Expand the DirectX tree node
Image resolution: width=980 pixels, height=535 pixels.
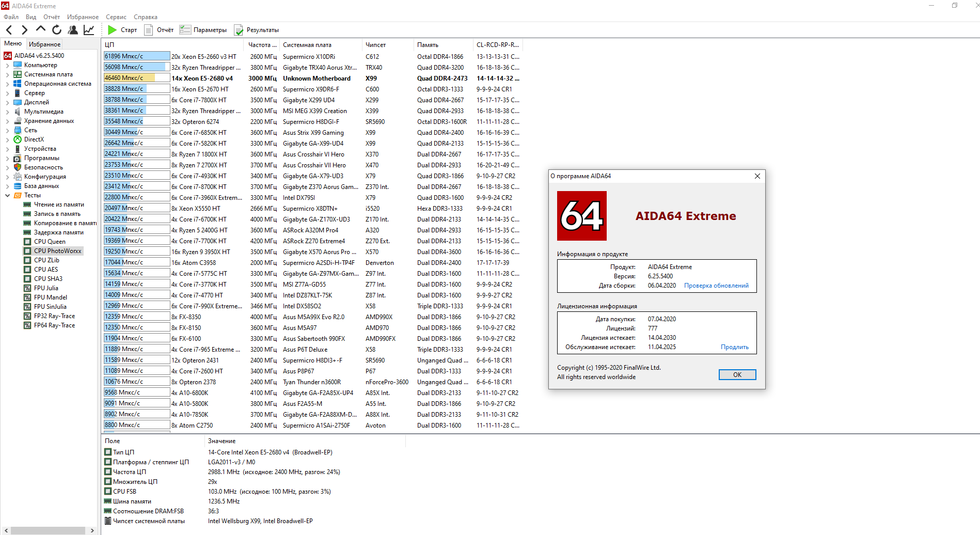tap(7, 140)
